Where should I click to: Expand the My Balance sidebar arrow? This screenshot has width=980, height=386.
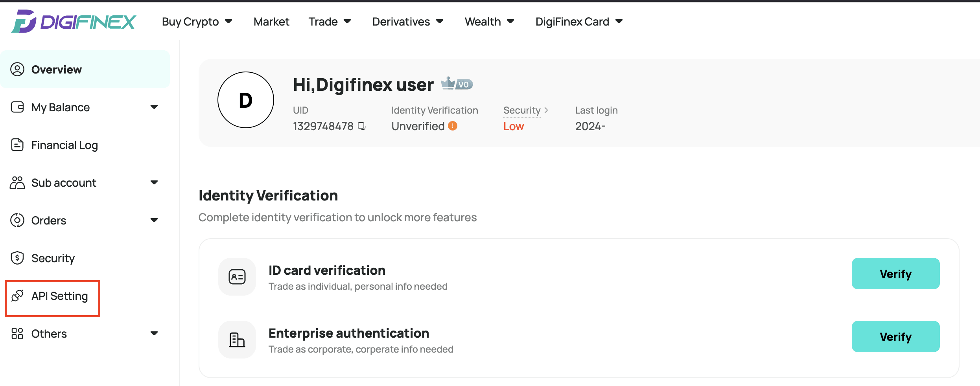[154, 107]
